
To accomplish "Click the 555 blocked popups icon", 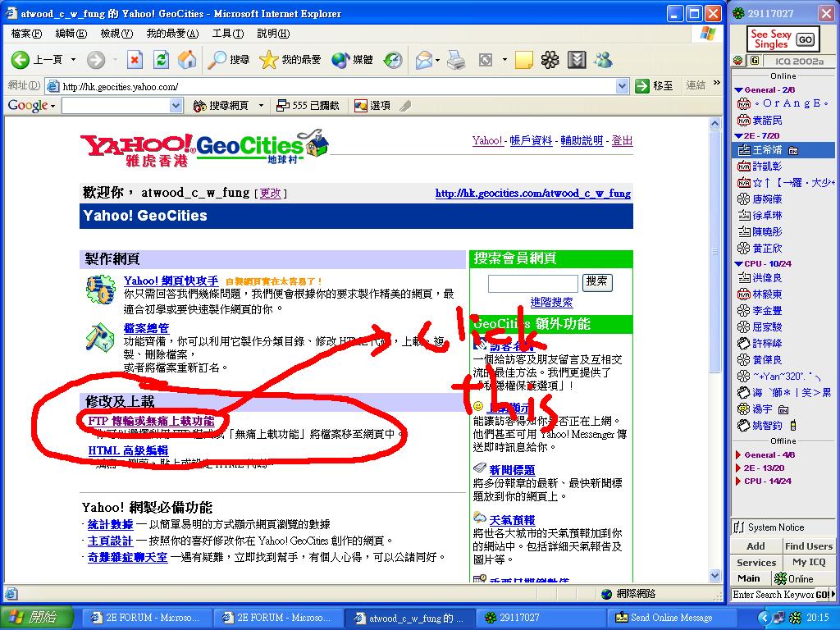I will coord(282,106).
